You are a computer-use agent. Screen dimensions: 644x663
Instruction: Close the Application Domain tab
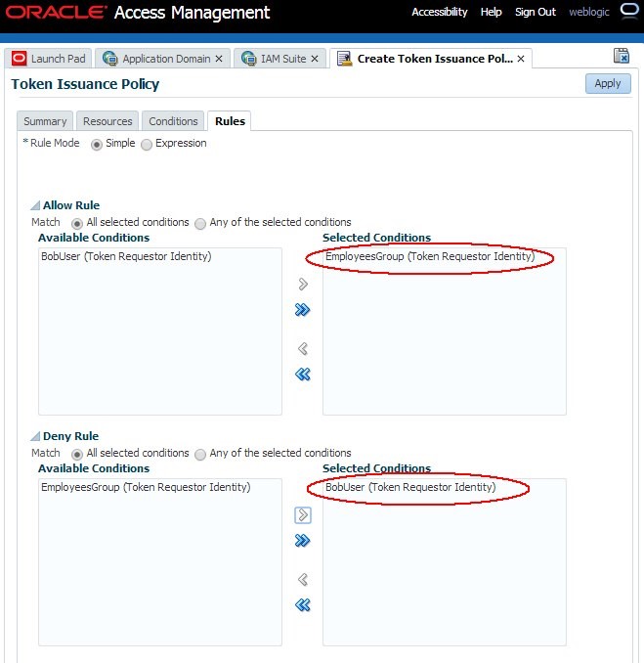219,59
